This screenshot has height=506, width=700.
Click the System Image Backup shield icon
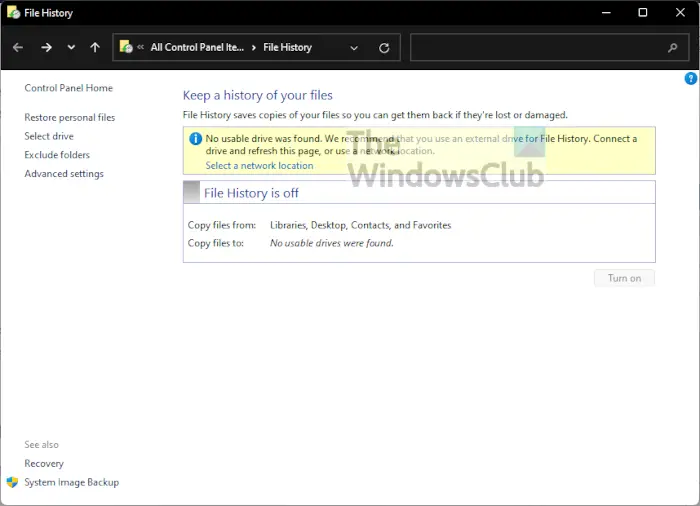(12, 482)
